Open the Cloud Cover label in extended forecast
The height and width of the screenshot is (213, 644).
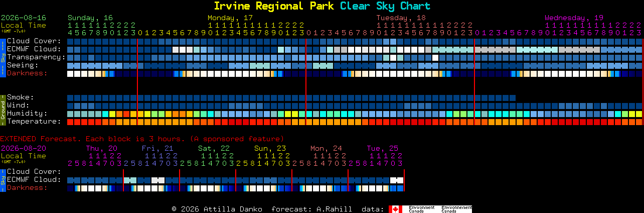point(34,172)
